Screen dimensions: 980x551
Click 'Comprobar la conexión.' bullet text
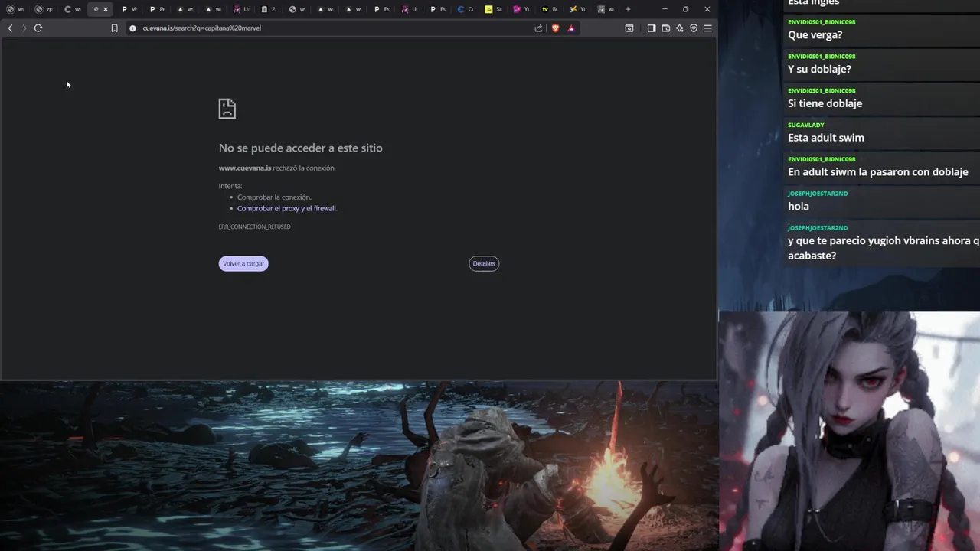[274, 197]
